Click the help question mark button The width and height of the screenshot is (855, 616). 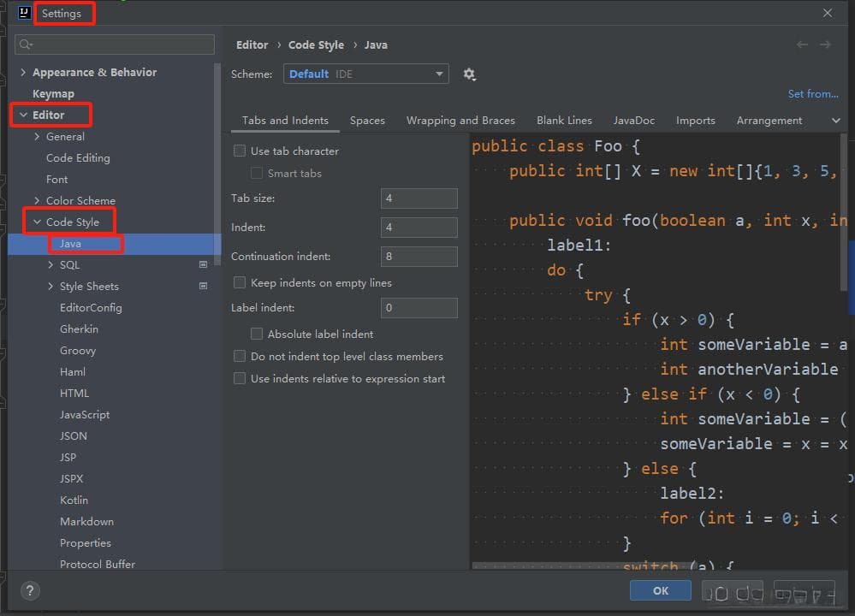tap(30, 590)
